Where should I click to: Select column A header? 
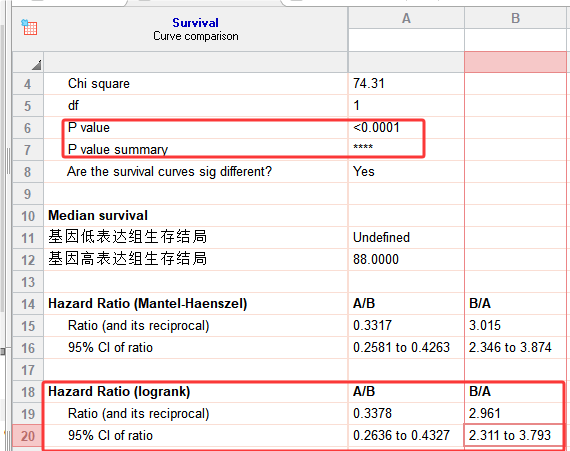(406, 18)
